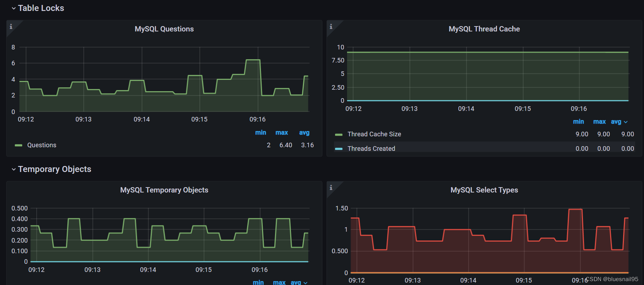Open MySQL Select Types panel title menu

point(484,190)
